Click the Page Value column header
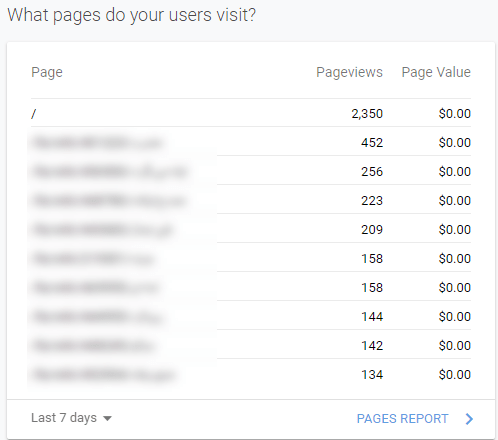Viewport: 498px width, 440px height. 436,72
